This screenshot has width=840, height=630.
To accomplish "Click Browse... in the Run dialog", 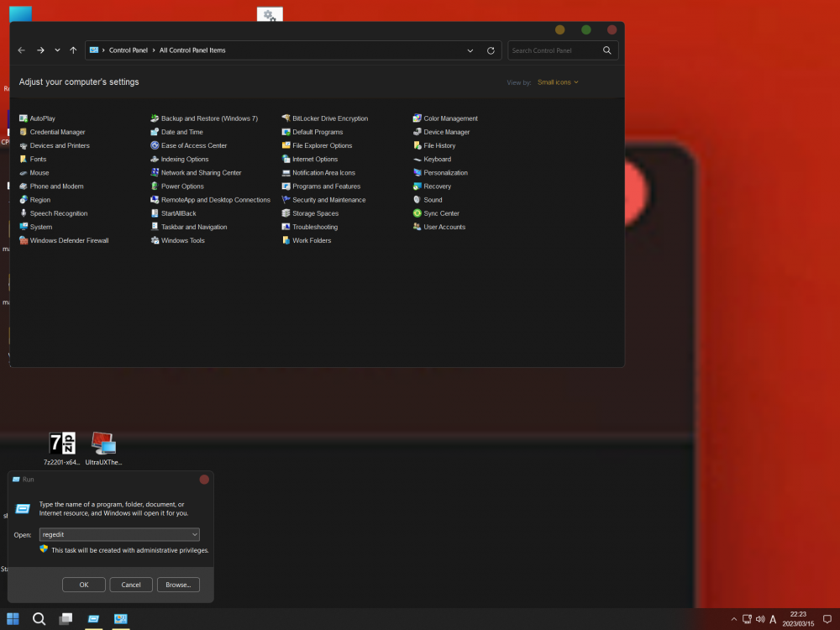I will 178,585.
